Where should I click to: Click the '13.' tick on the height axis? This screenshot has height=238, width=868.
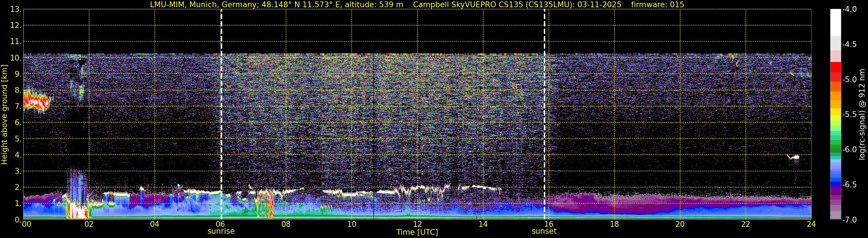click(x=16, y=10)
